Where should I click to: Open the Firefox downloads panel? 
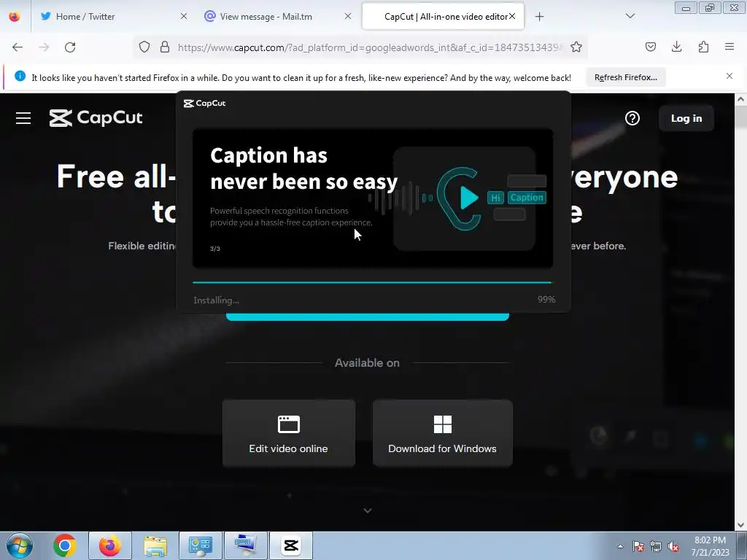point(676,47)
